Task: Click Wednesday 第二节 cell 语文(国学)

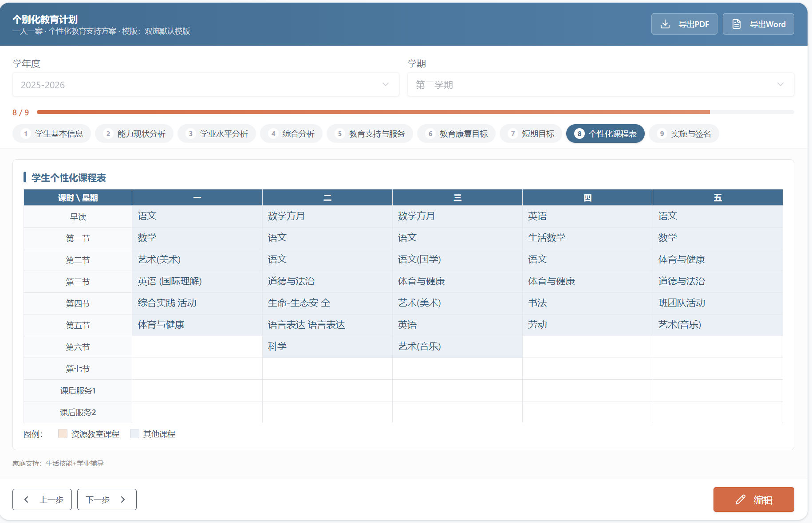Action: [x=457, y=260]
